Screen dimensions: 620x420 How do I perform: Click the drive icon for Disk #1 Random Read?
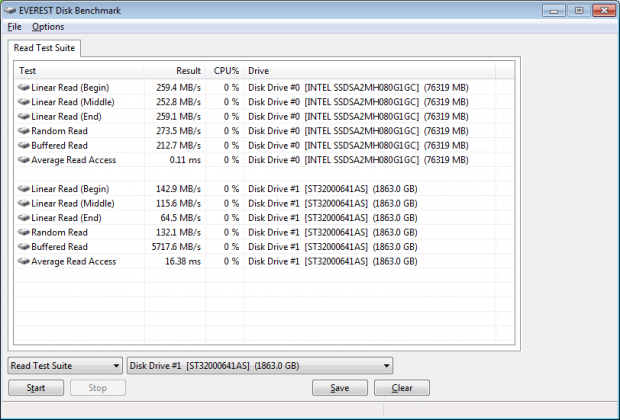coord(24,232)
